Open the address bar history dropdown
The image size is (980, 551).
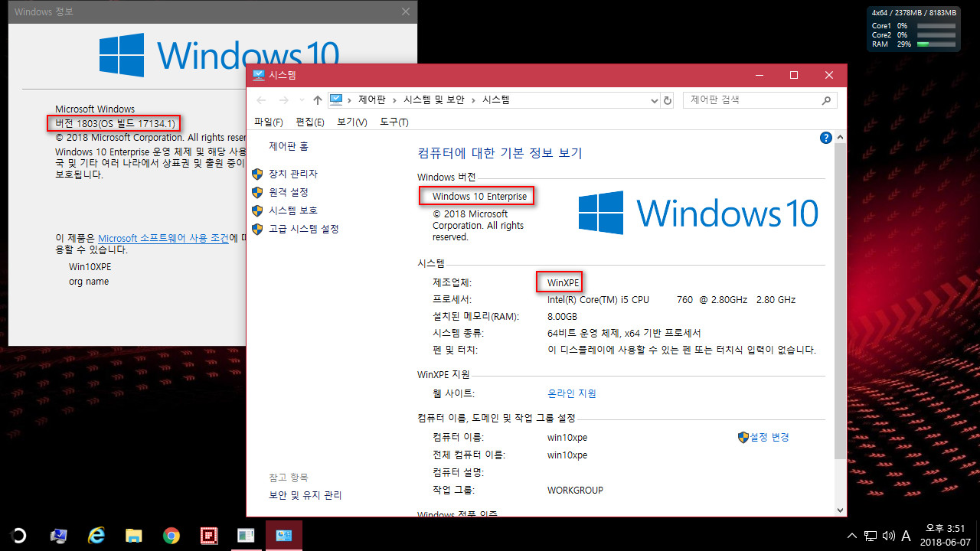[x=654, y=100]
